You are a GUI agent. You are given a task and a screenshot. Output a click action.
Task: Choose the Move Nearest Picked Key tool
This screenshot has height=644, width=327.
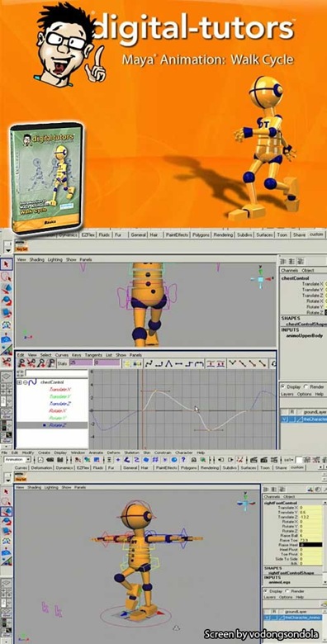(20, 363)
